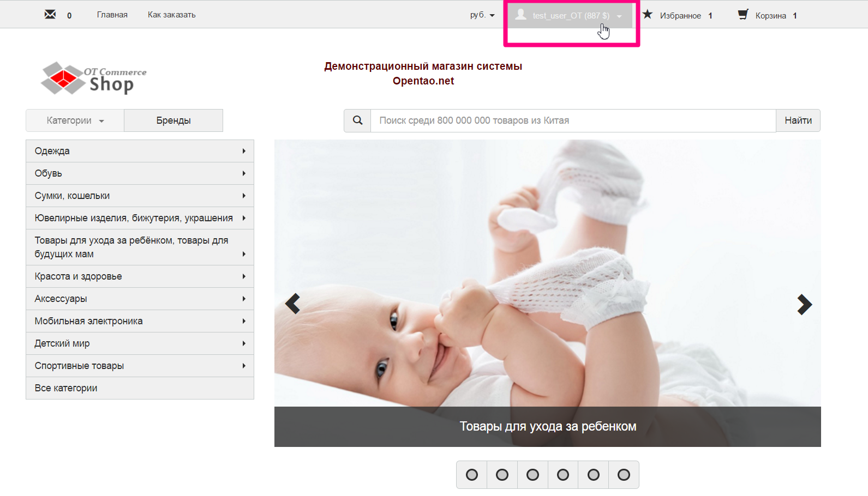
Task: Focus the product search input field
Action: tap(573, 120)
